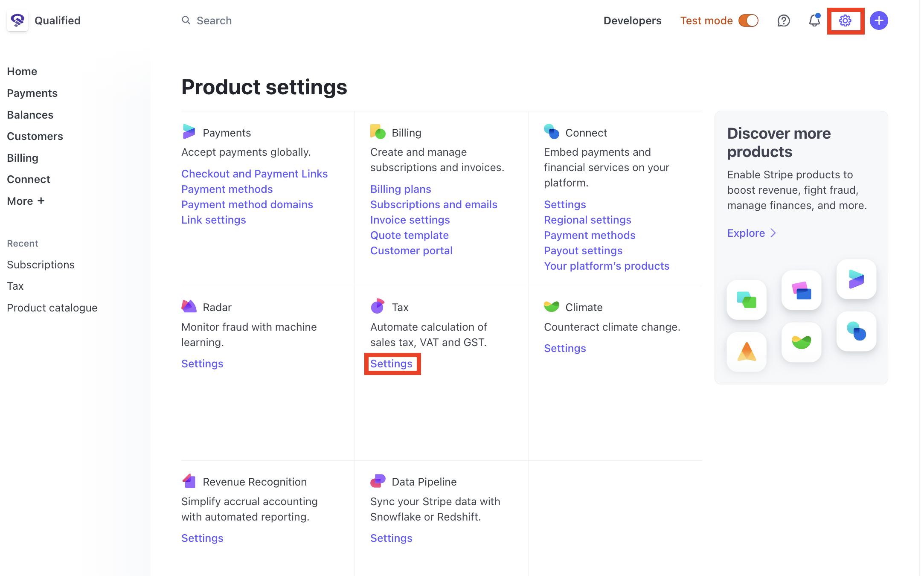Click the green Climate tile in Discover
The width and height of the screenshot is (924, 576).
pyautogui.click(x=801, y=342)
